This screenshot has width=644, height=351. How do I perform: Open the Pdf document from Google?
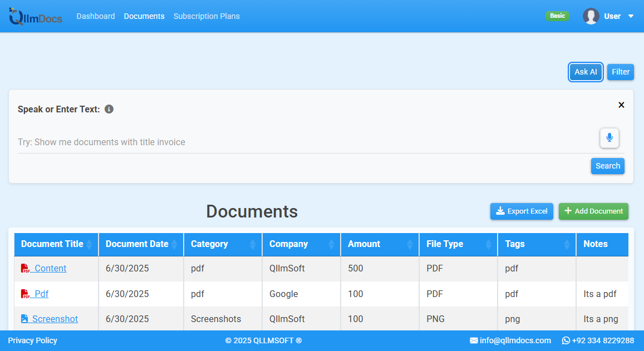click(x=40, y=294)
